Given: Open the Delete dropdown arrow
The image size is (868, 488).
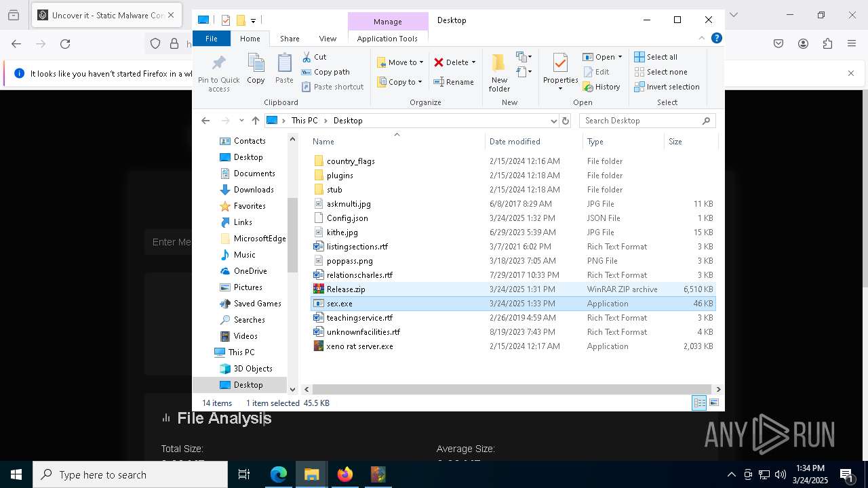Looking at the screenshot, I should (x=473, y=62).
